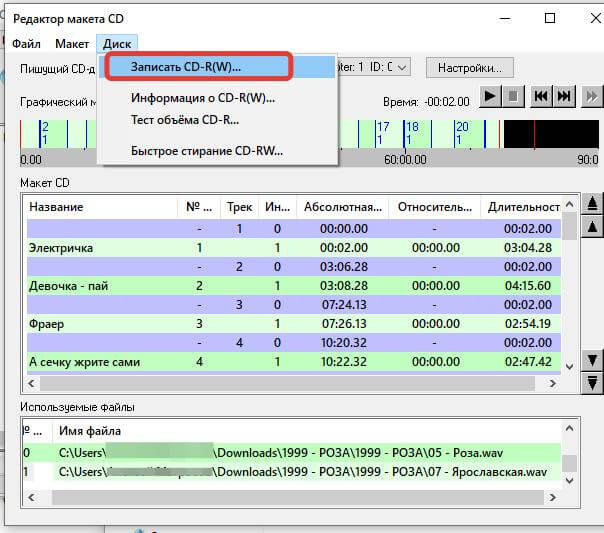Move selected track down one position
Image resolution: width=604 pixels, height=533 pixels.
coord(592,360)
